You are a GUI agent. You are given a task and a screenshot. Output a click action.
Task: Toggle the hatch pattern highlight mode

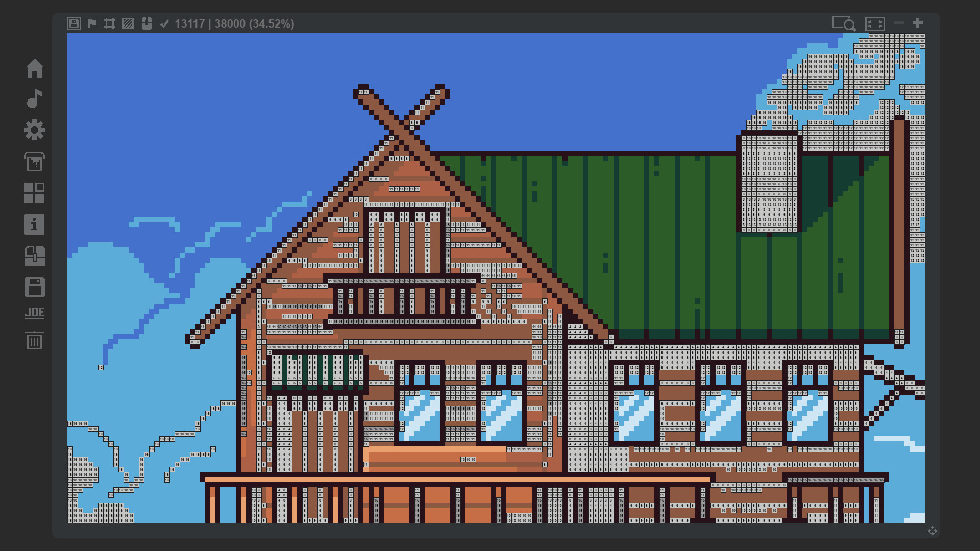128,23
